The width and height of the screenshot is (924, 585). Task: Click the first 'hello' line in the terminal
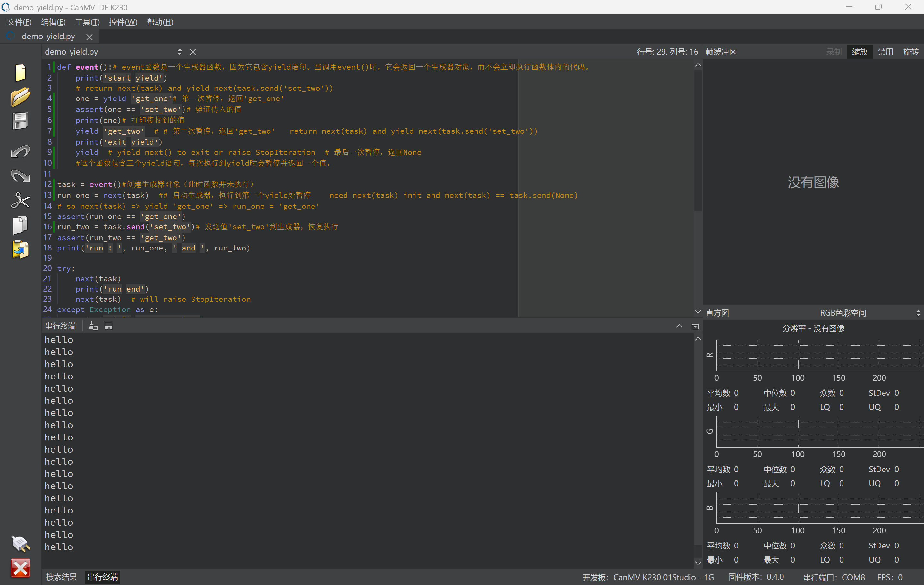[x=59, y=340]
